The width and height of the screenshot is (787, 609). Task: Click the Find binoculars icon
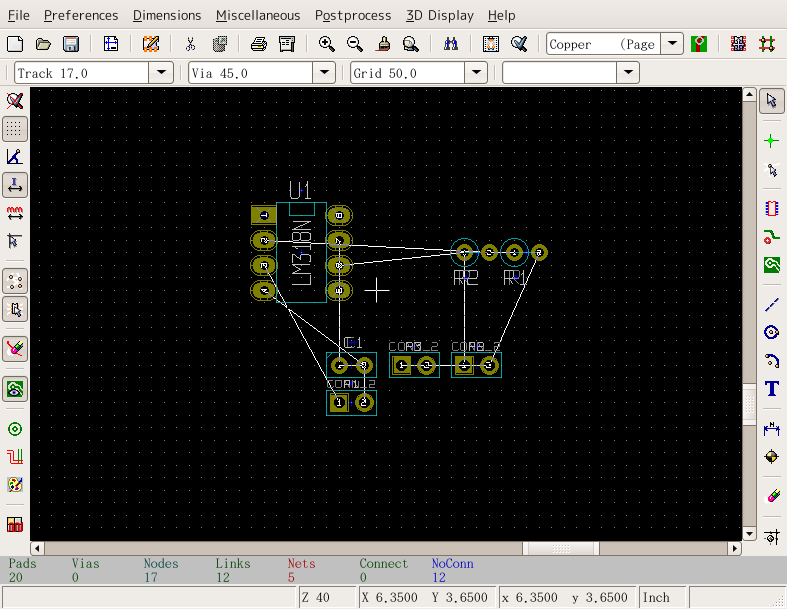451,44
